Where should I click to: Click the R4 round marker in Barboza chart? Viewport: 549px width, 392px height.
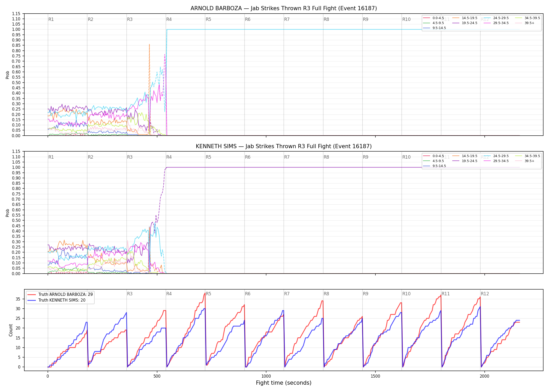pyautogui.click(x=169, y=19)
